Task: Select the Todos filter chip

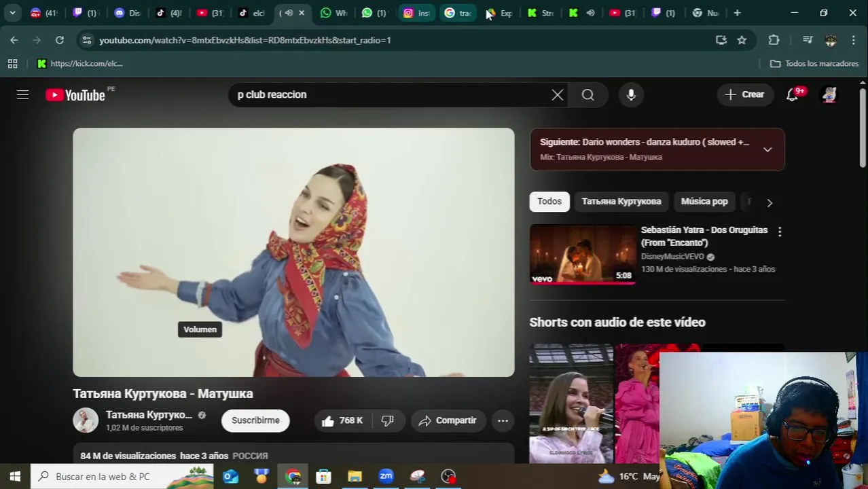Action: tap(549, 202)
